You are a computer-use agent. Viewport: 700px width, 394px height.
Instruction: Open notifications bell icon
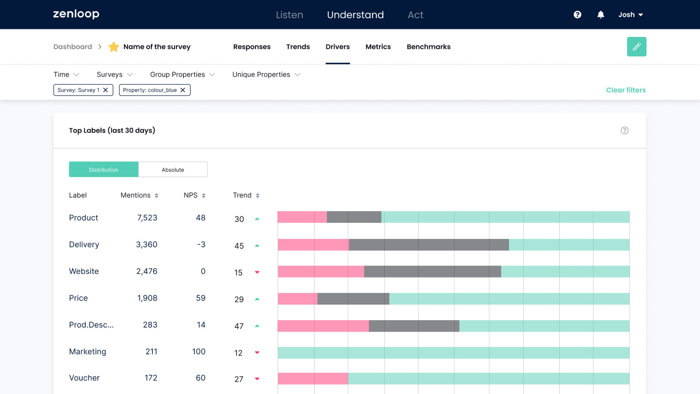[x=600, y=15]
